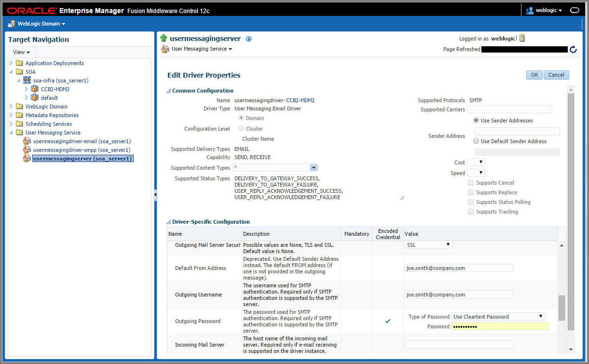
Task: Click the default partition icon
Action: [x=35, y=98]
